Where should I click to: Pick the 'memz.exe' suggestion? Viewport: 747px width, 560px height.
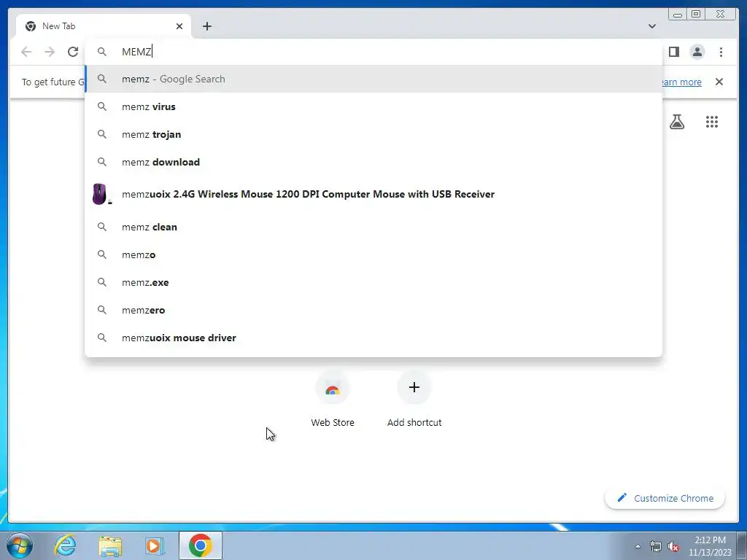click(373, 282)
